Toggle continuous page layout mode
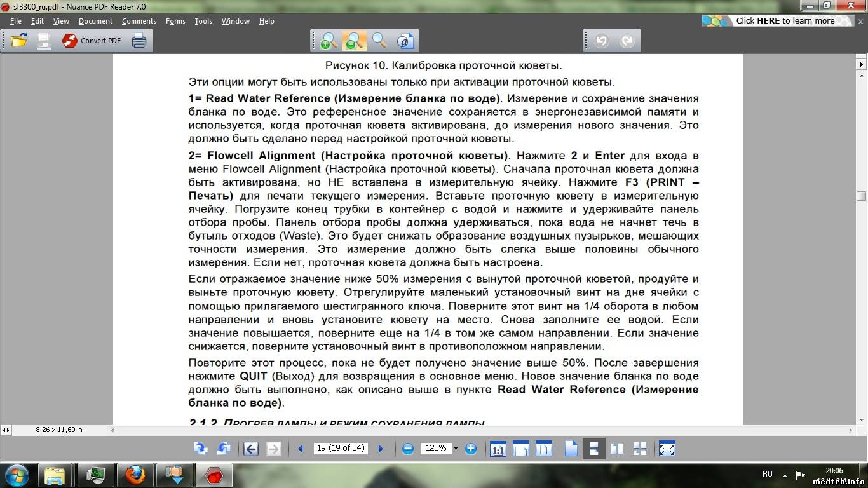 point(594,449)
